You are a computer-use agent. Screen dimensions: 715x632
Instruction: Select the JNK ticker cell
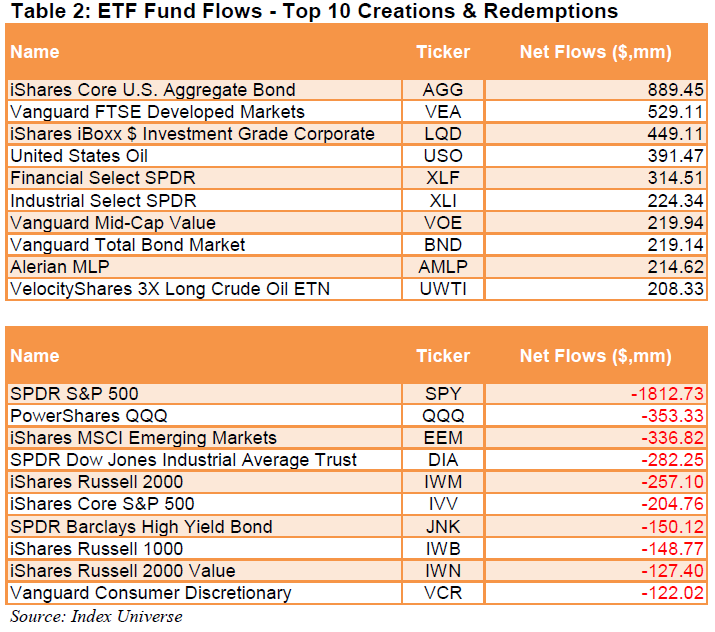(x=443, y=526)
